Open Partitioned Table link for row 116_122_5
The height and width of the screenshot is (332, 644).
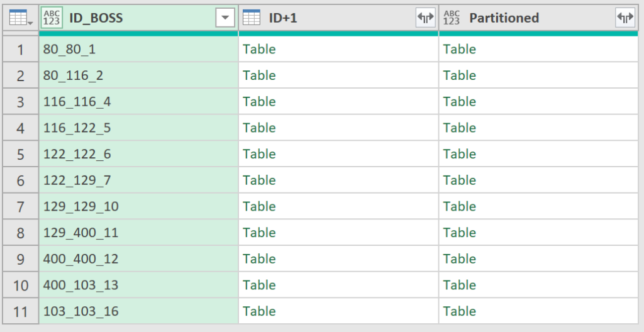[x=460, y=128]
